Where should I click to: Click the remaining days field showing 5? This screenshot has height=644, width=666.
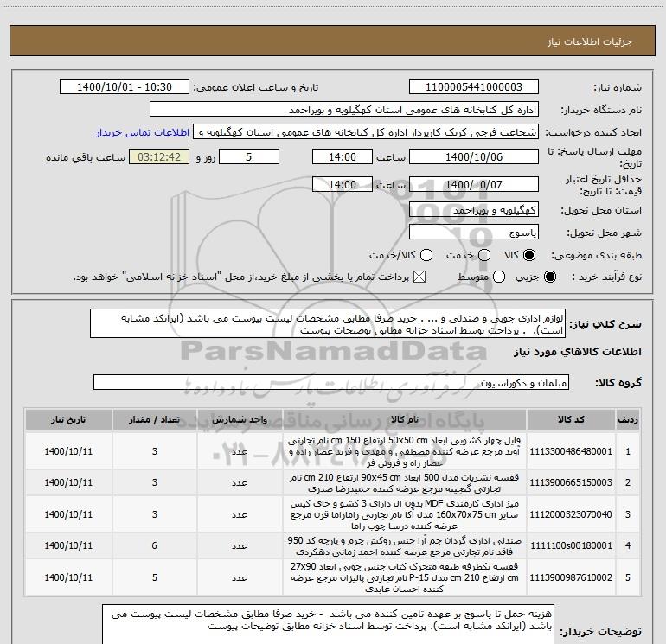[249, 156]
